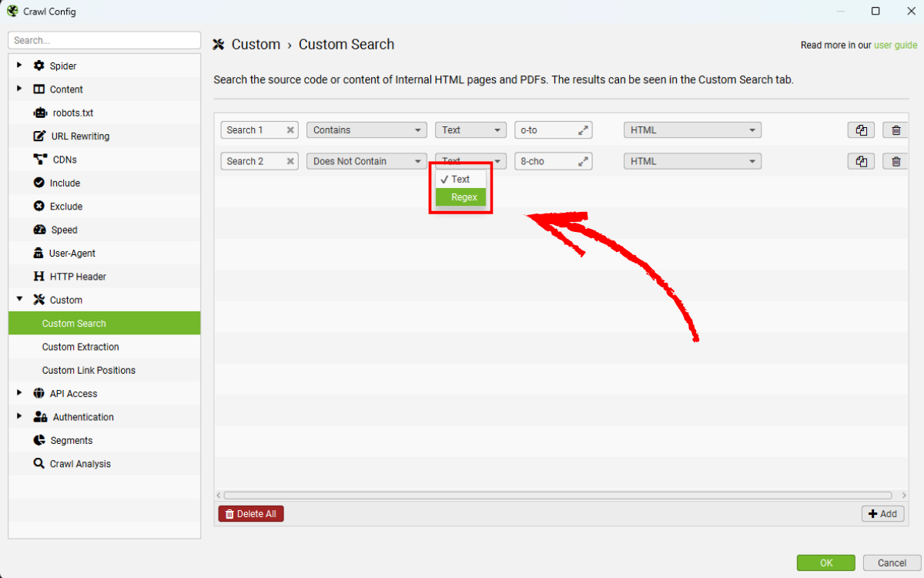Open the HTML dropdown in Search 2 row
The width and height of the screenshot is (924, 578).
pyautogui.click(x=691, y=162)
